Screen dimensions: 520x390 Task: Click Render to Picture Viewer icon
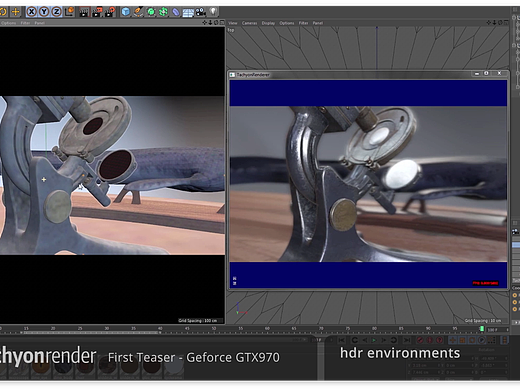click(97, 12)
